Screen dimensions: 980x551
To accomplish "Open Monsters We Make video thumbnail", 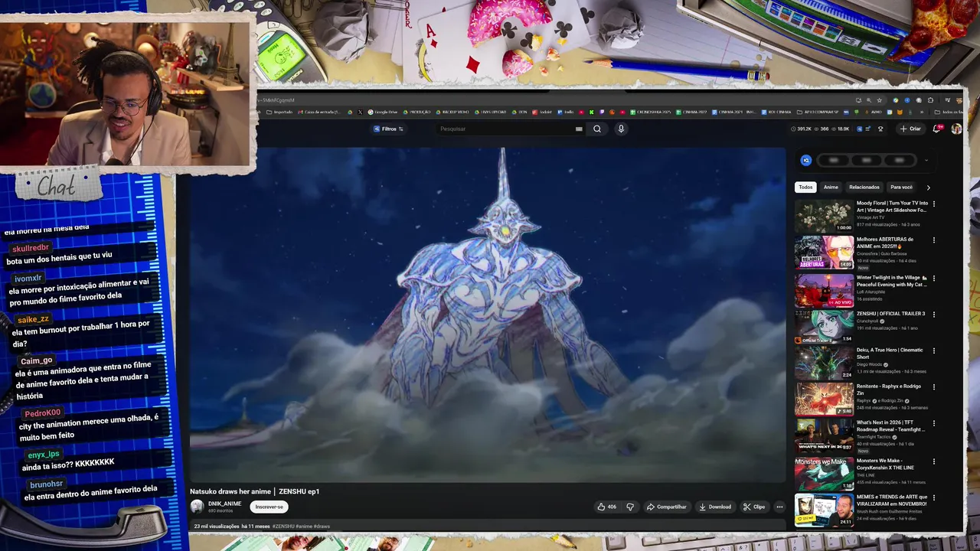I will [x=824, y=474].
